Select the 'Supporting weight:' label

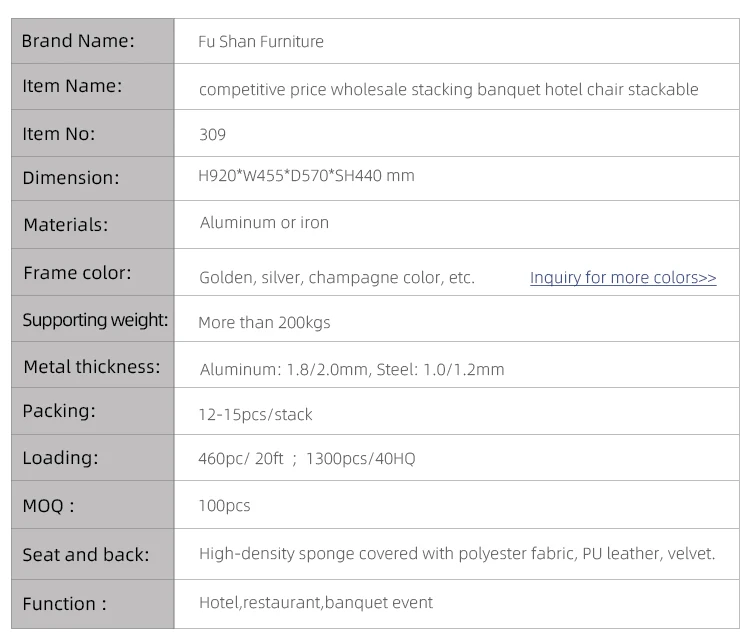[x=95, y=320]
